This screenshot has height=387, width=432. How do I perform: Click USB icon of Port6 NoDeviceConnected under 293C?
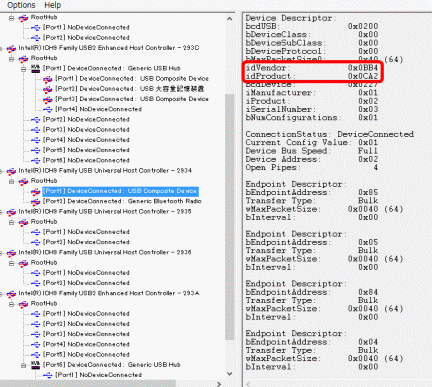pos(35,160)
